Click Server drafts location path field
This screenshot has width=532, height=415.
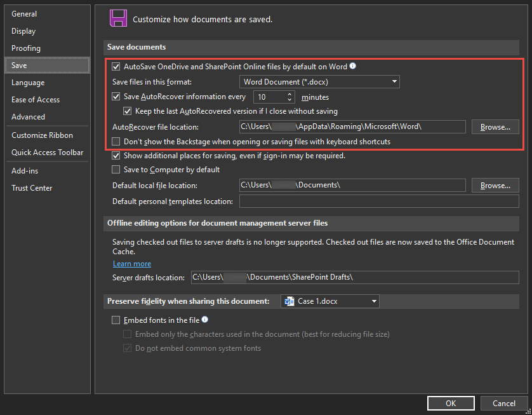click(x=355, y=277)
